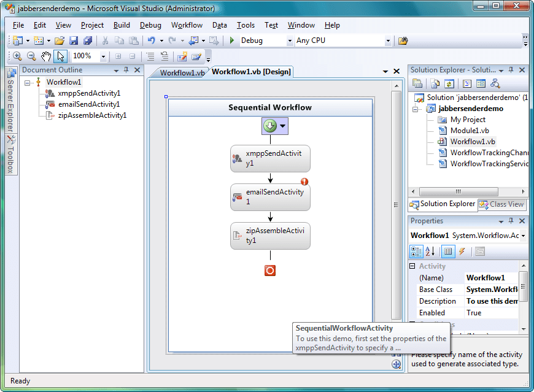The height and width of the screenshot is (392, 534).
Task: Select the zipAssembleActivity1 activity box
Action: click(x=270, y=236)
